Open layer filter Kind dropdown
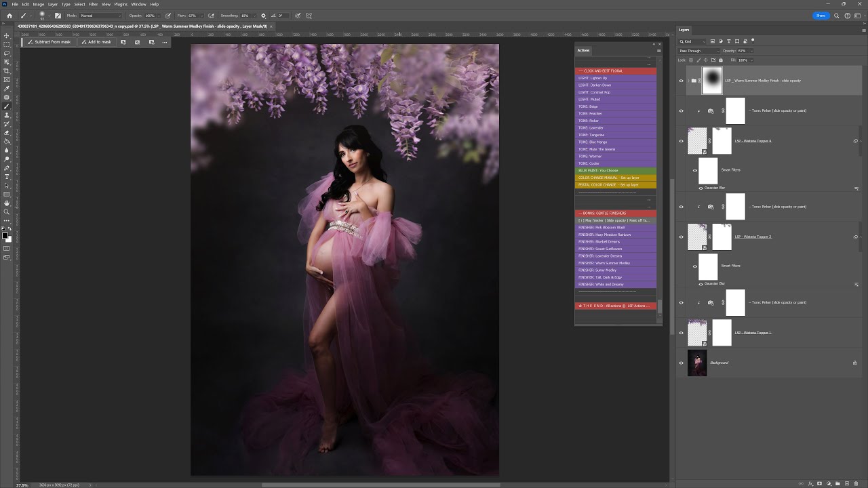This screenshot has width=868, height=488. click(692, 41)
